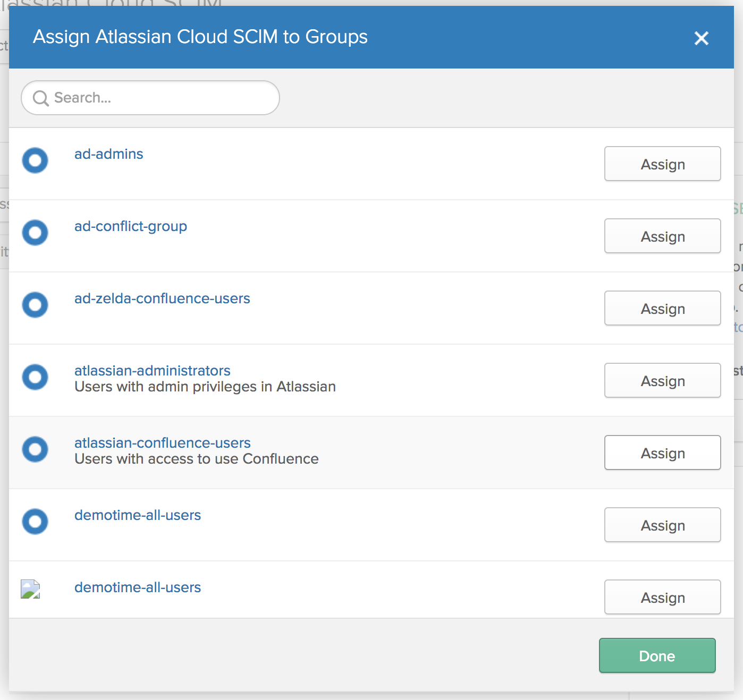
Task: Open the ad-conflict-group link
Action: [x=131, y=226]
